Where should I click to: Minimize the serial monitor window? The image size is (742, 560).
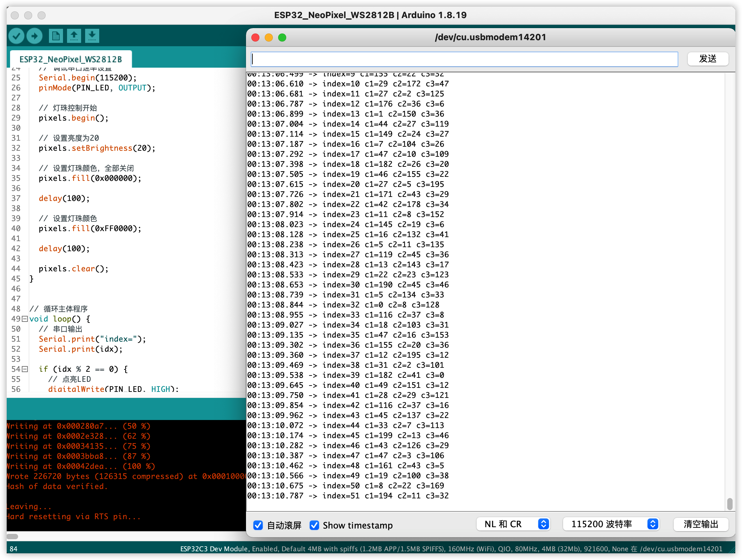[269, 38]
